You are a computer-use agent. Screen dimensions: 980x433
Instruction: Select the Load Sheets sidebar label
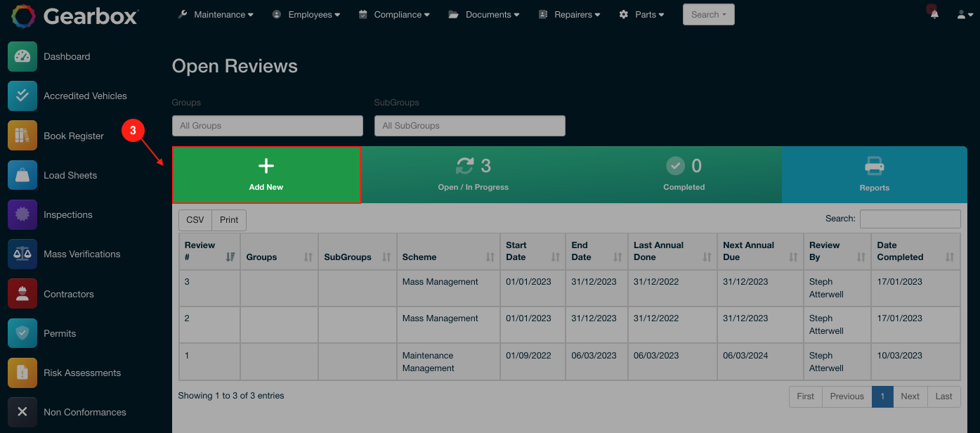click(x=70, y=175)
